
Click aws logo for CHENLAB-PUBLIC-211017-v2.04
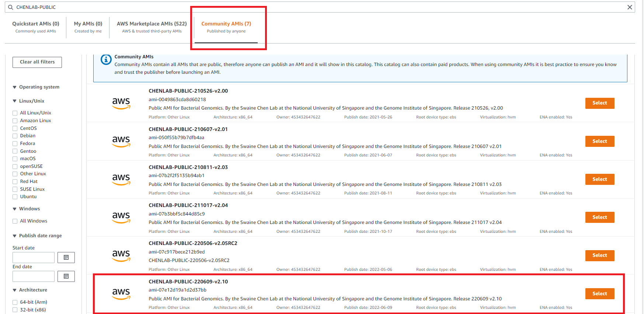tap(121, 217)
